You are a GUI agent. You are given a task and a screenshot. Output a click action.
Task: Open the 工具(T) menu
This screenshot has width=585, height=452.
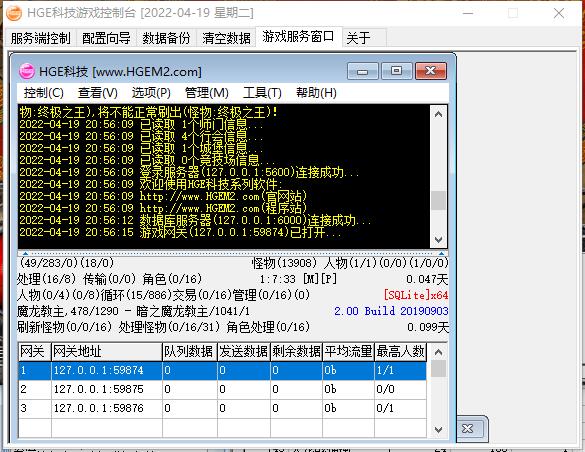262,93
